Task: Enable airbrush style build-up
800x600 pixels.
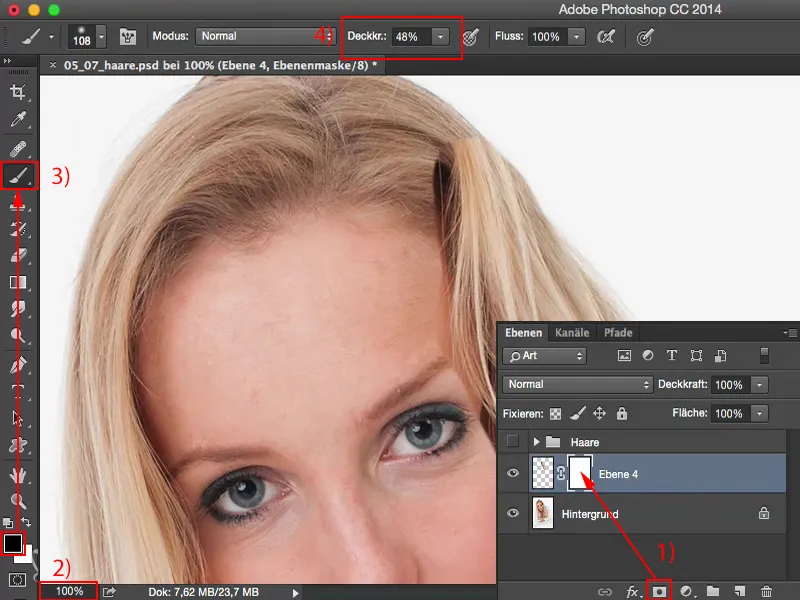Action: [606, 37]
